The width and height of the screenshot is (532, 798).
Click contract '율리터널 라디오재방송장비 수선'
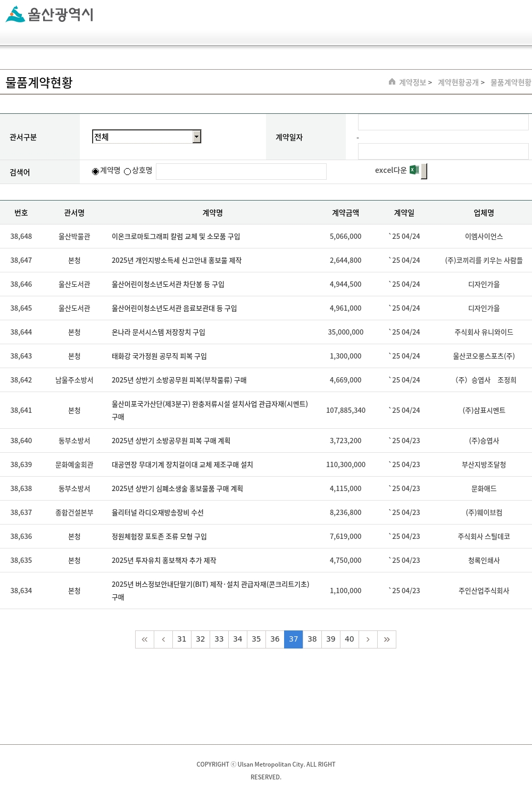point(157,513)
